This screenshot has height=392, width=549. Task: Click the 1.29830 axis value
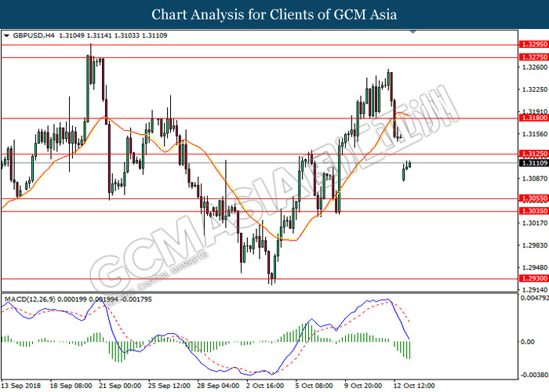point(534,245)
